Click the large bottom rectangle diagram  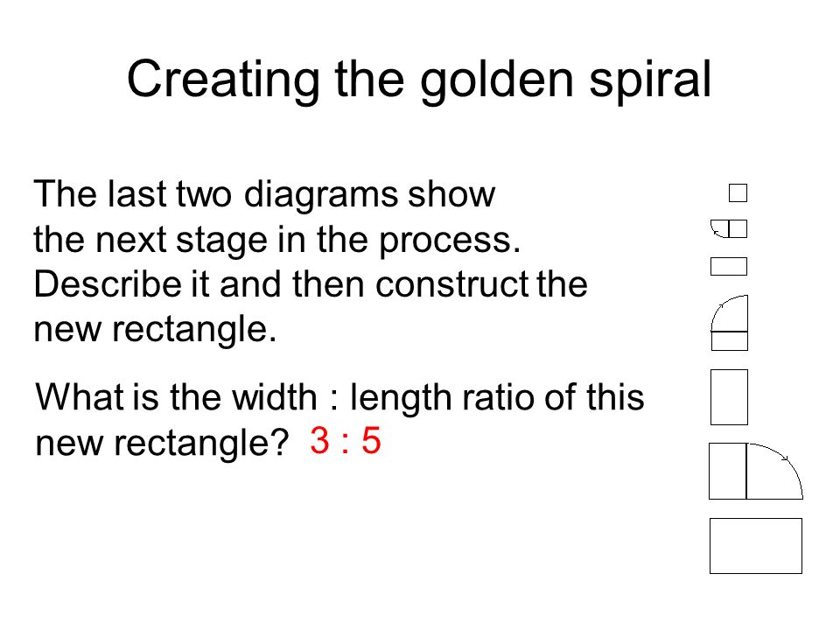point(755,546)
